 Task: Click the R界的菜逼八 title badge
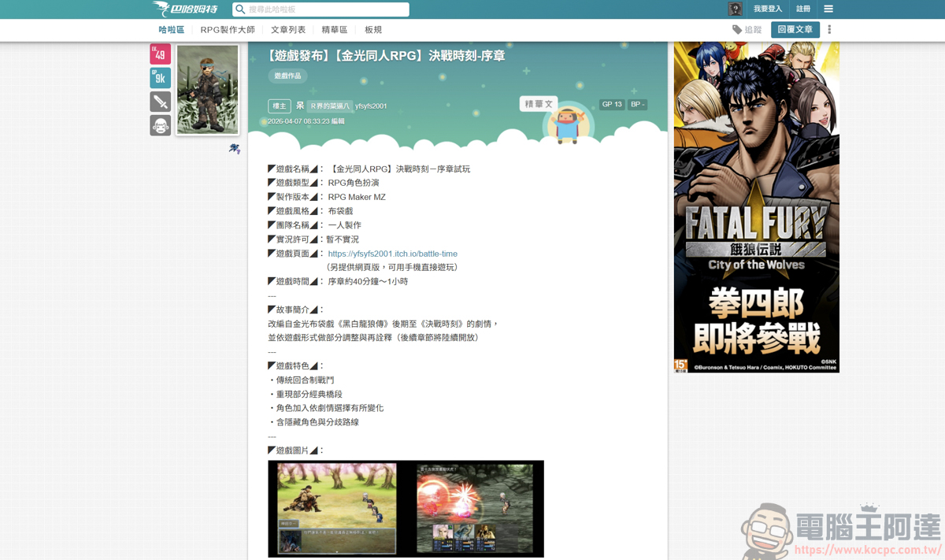click(330, 106)
